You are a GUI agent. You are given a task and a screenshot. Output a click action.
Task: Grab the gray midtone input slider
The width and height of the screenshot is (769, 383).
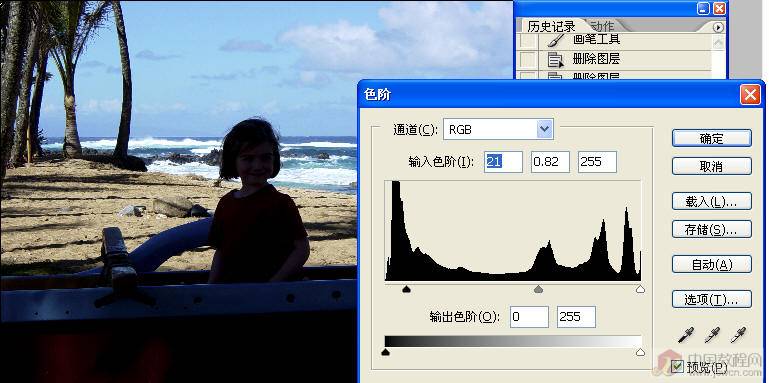click(x=538, y=290)
